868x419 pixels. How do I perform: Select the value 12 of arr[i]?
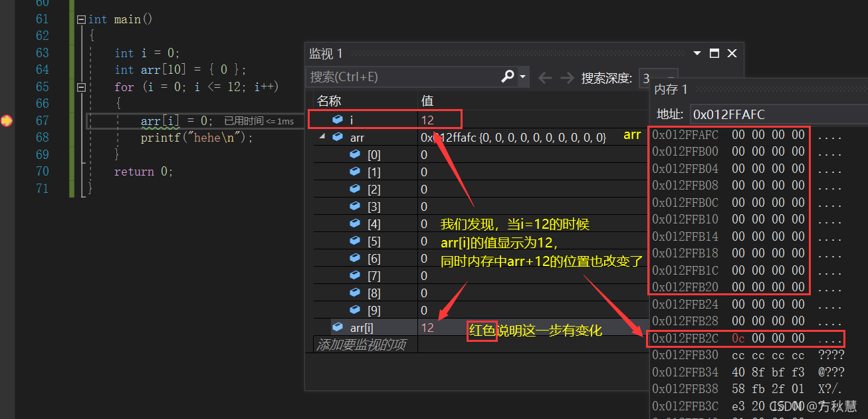click(427, 327)
